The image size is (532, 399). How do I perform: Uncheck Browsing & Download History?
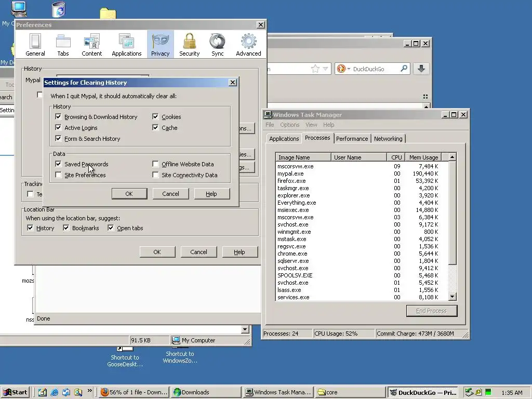[x=58, y=117]
